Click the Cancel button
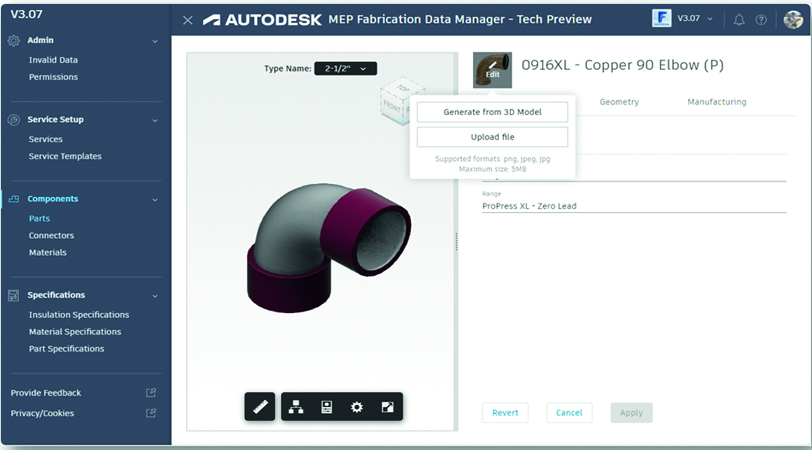 point(569,413)
